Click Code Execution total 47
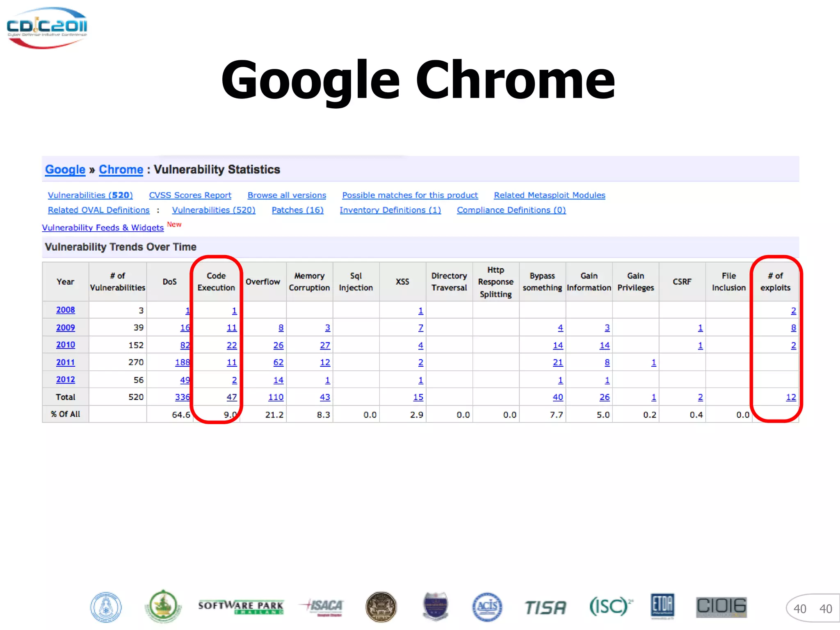The height and width of the screenshot is (630, 840). tap(232, 397)
